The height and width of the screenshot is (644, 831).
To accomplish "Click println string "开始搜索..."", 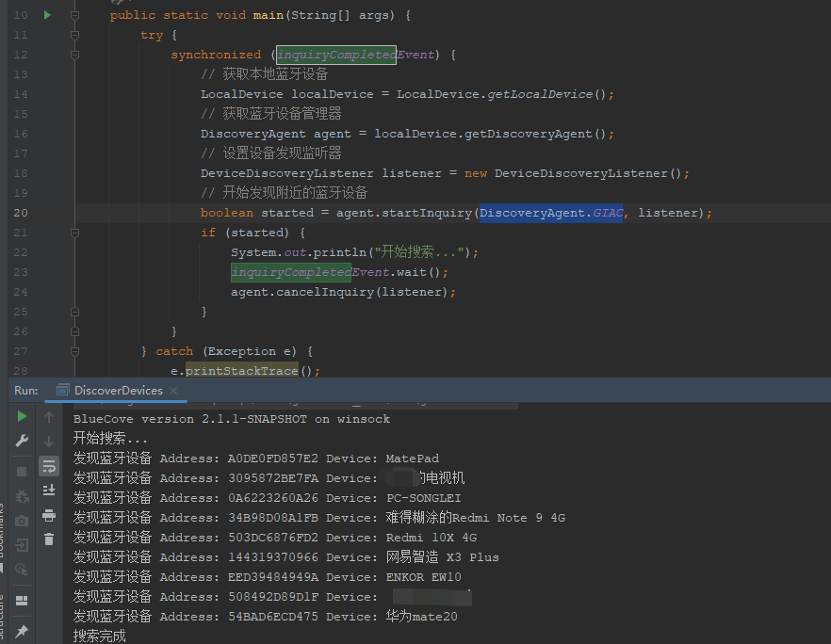I will tap(419, 252).
